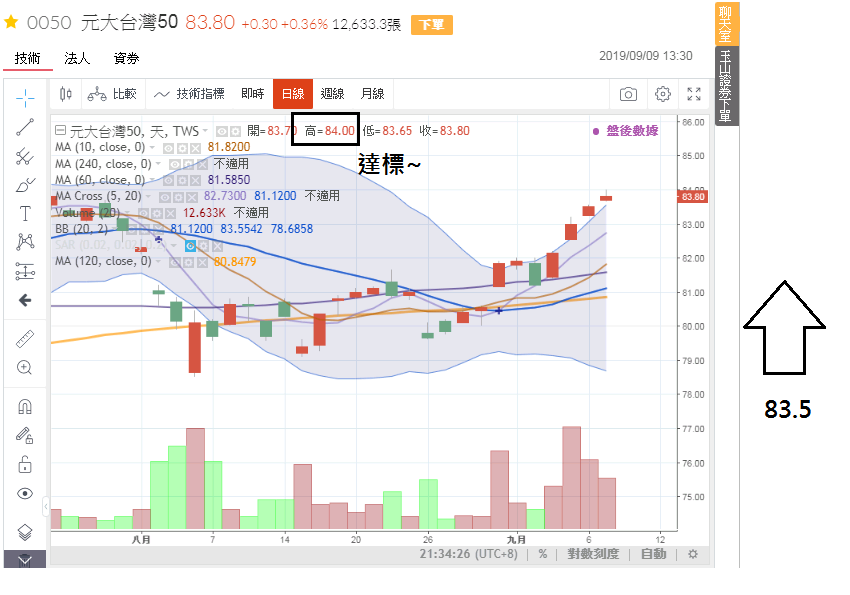Open MA (60, close, 0) settings gear
The image size is (850, 595).
[182, 180]
